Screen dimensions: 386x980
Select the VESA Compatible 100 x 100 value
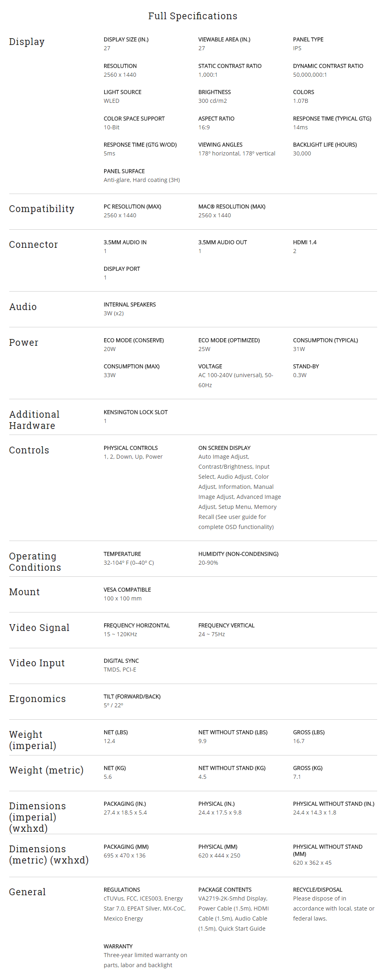(x=123, y=598)
